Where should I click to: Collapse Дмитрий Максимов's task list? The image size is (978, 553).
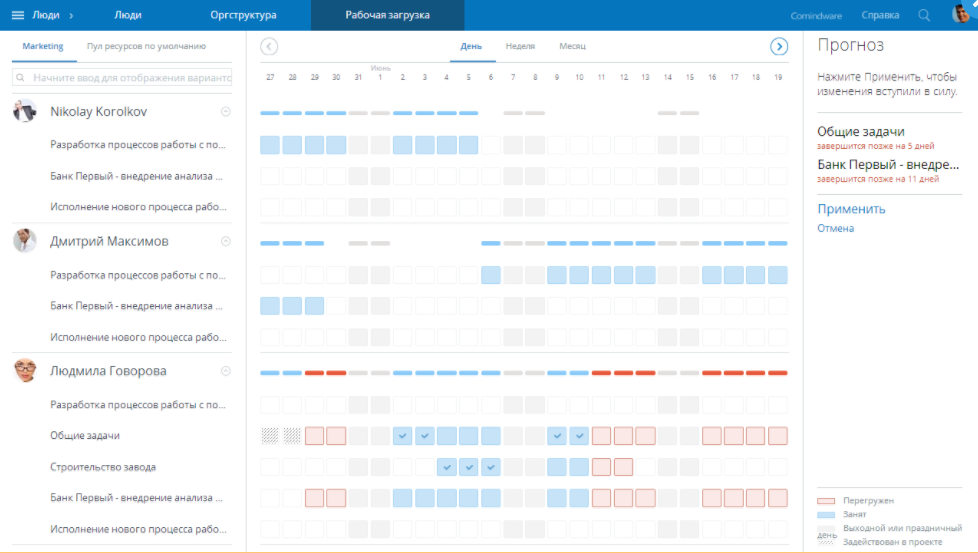click(225, 241)
